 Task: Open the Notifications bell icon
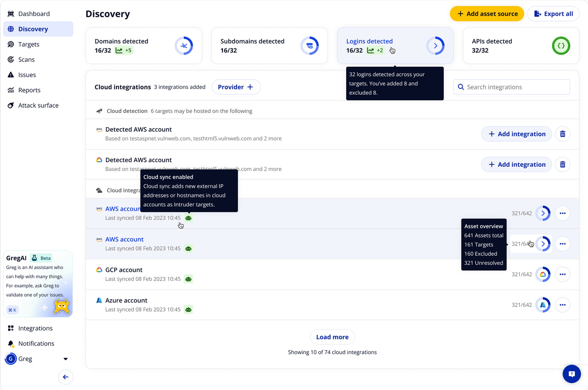(11, 344)
